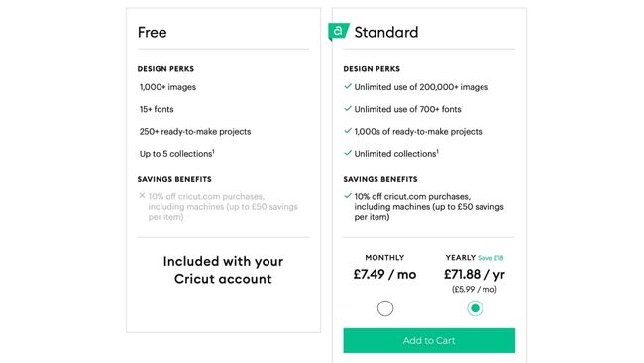Click the 15+ fonts item in Free plan
644x363 pixels.
[157, 109]
